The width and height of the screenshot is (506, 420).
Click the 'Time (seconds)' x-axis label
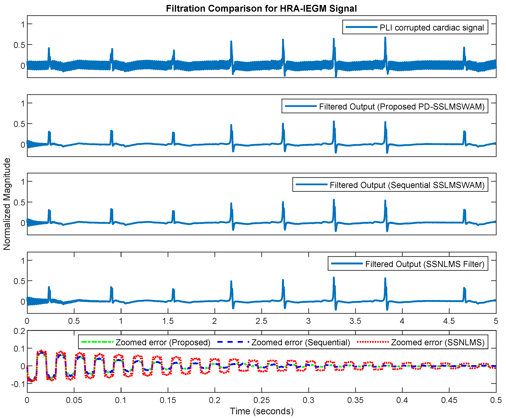click(x=261, y=411)
